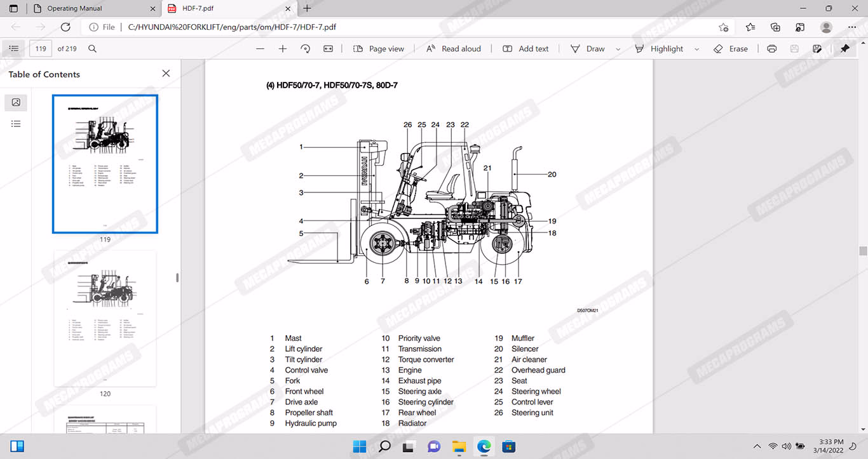Click the PDF vertical scrollbar thumb
Viewport: 868px width, 459px height.
click(863, 251)
